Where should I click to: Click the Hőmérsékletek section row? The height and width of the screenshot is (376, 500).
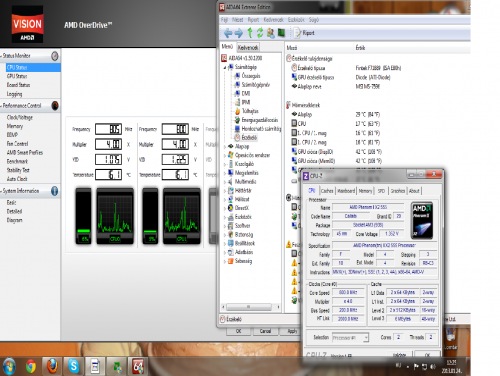[303, 105]
